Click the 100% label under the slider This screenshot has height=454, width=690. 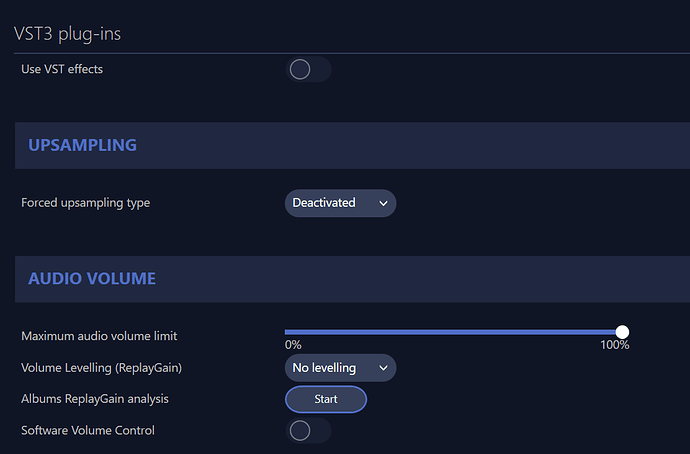point(614,345)
